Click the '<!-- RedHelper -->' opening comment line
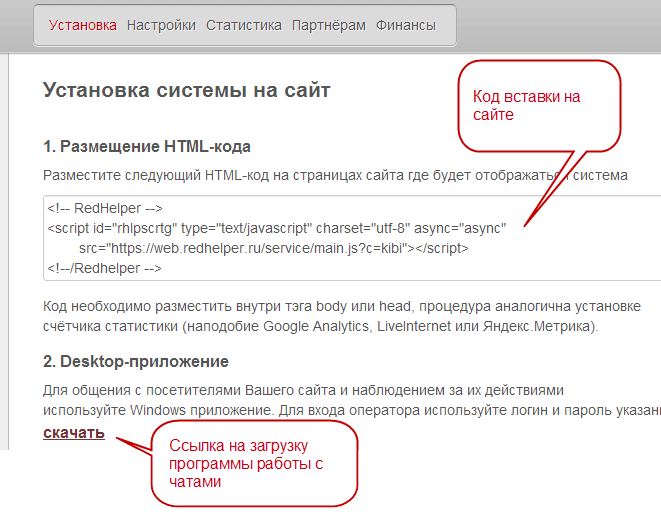 105,208
